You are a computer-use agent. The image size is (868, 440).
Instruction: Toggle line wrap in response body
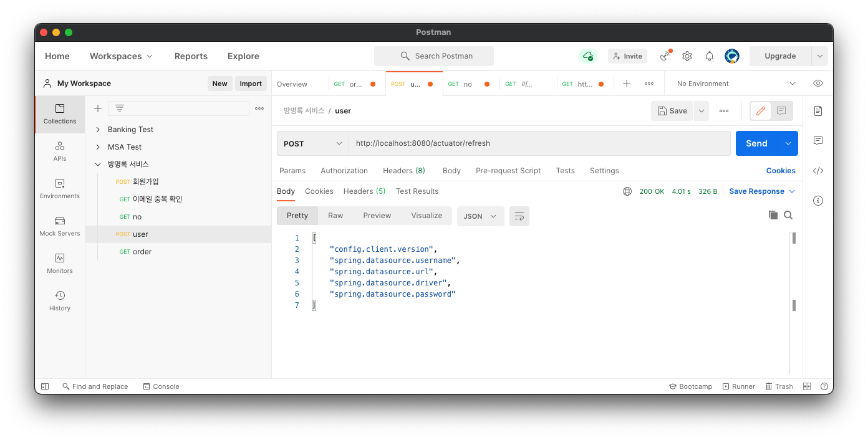coord(519,216)
